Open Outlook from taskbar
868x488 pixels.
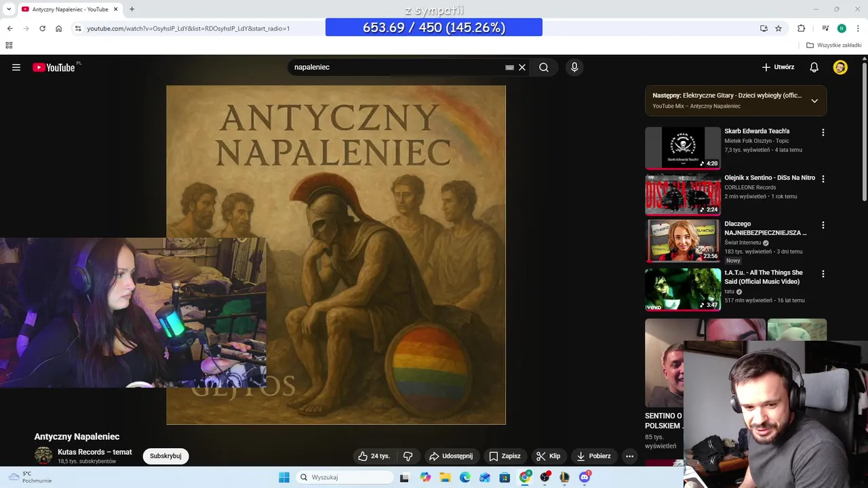point(484,477)
